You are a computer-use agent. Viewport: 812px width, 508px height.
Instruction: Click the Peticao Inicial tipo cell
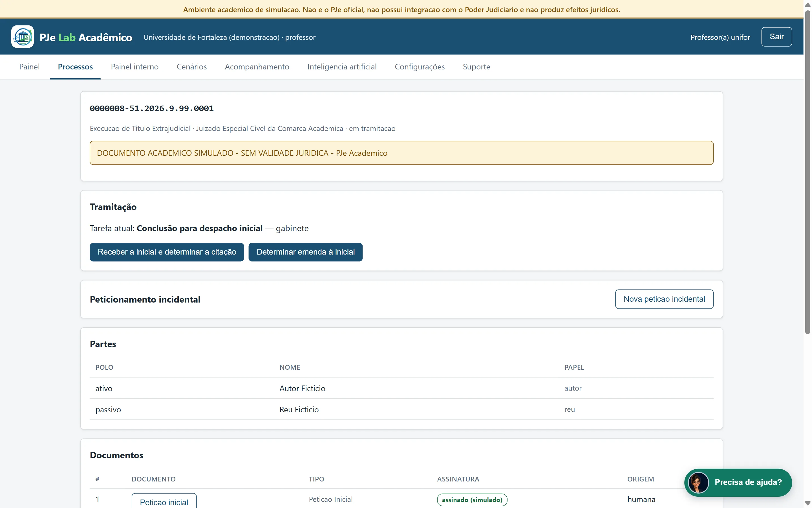pyautogui.click(x=330, y=499)
